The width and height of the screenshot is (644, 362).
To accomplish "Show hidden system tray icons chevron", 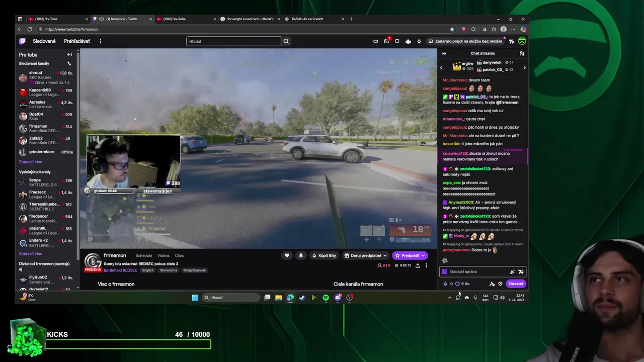I will (x=449, y=298).
